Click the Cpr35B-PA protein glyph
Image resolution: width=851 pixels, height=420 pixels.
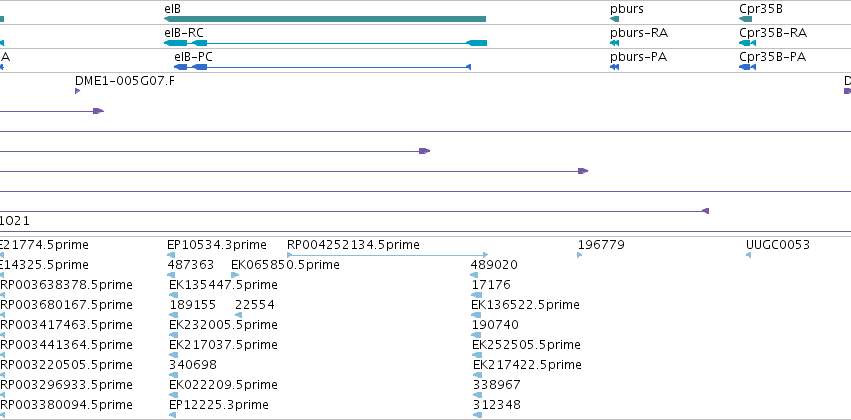(747, 67)
